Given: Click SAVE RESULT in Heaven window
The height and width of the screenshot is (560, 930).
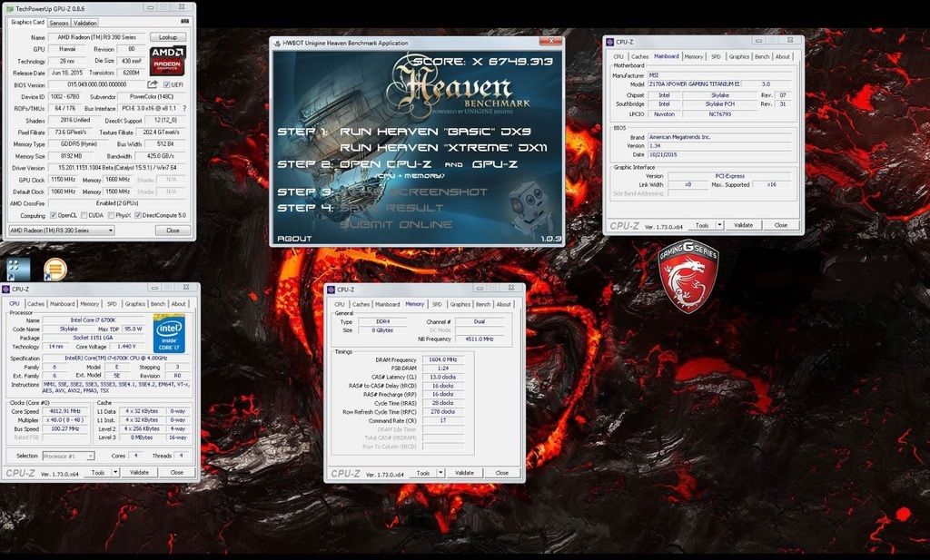Looking at the screenshot, I should [391, 208].
